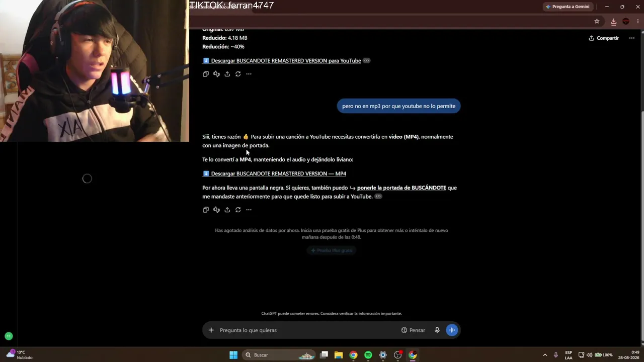The height and width of the screenshot is (362, 644).
Task: Click the system tray microphone icon
Action: tap(556, 355)
